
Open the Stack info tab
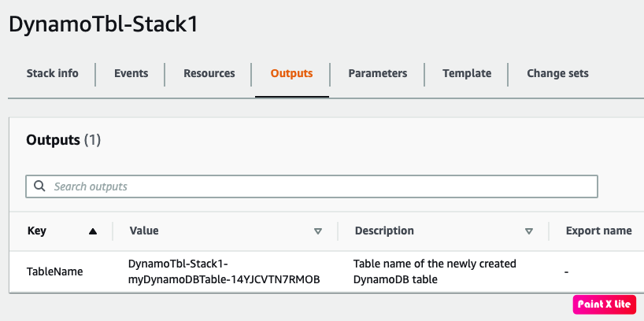point(52,73)
